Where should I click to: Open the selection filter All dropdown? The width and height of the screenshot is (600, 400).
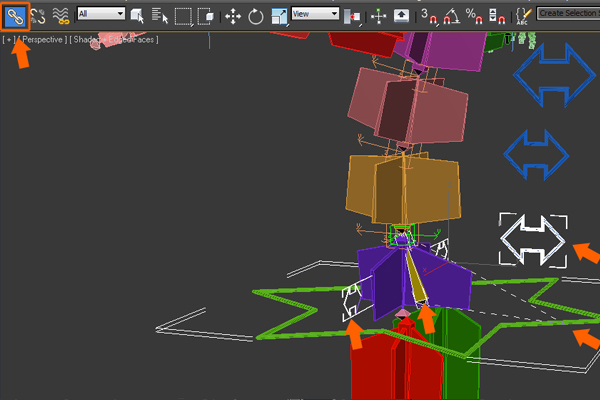coord(101,14)
